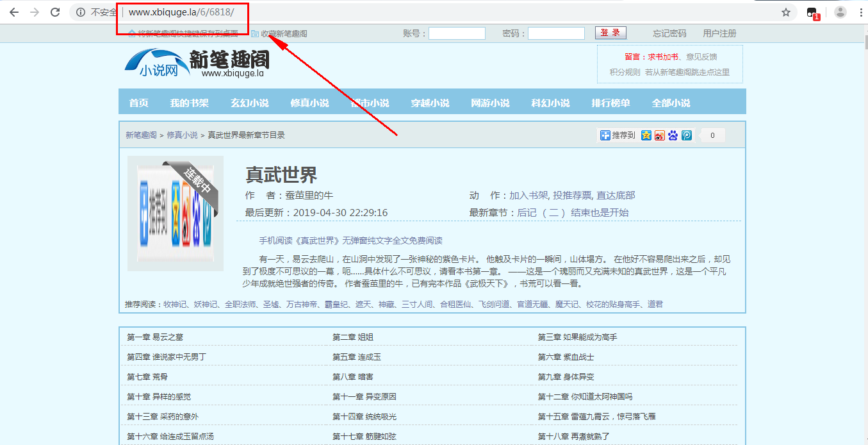Viewport: 868px width, 445px height.
Task: Open chapter 第五章 连成玉
Action: 357,357
